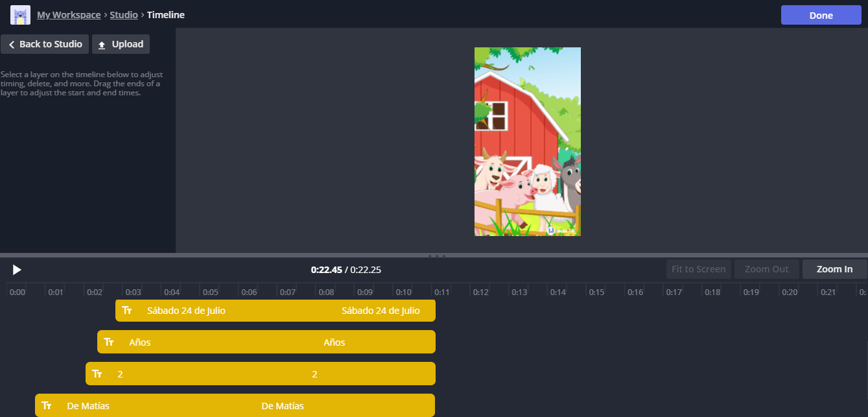Image resolution: width=868 pixels, height=417 pixels.
Task: Click the workspace avatar logo icon
Action: [20, 14]
